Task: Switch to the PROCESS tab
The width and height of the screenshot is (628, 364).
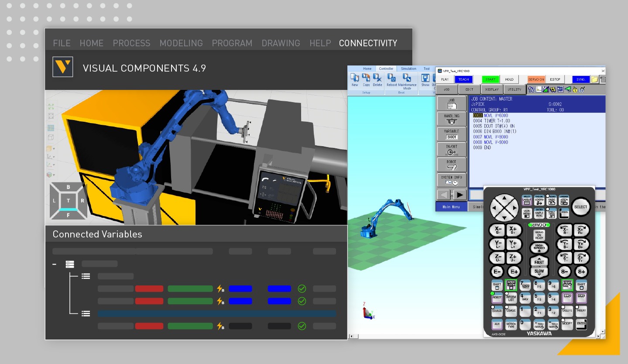Action: [131, 43]
